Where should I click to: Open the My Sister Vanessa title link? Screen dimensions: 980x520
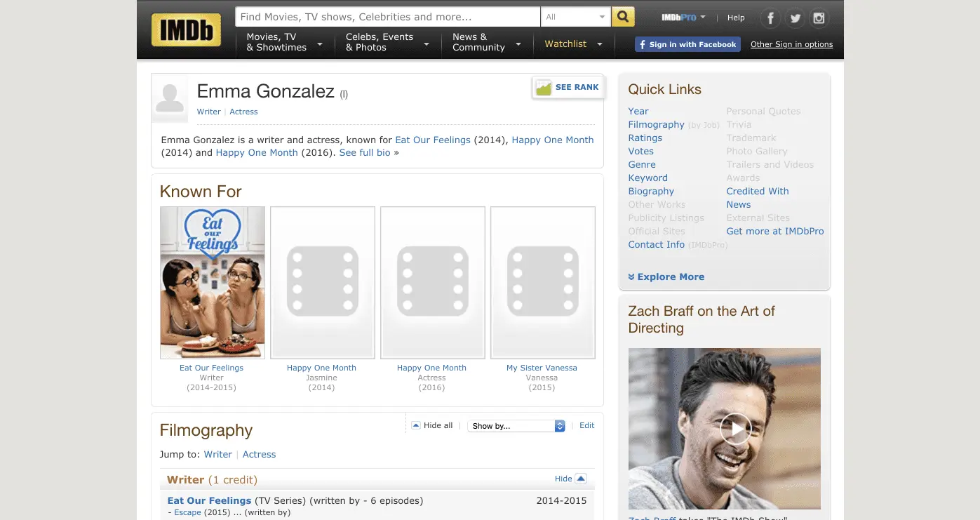pyautogui.click(x=542, y=368)
